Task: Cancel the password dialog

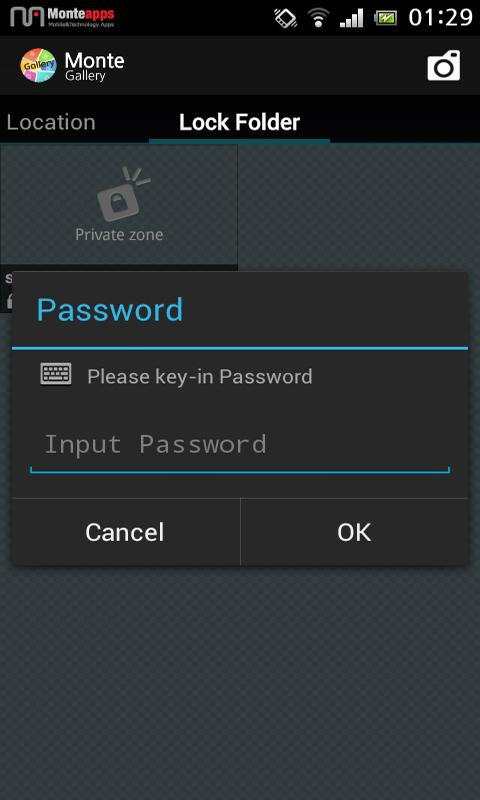Action: 125,532
